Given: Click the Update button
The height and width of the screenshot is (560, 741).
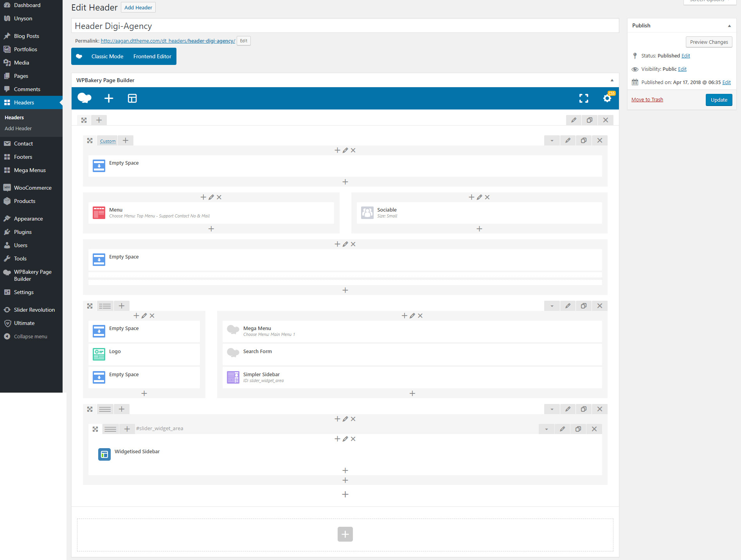Looking at the screenshot, I should 719,100.
